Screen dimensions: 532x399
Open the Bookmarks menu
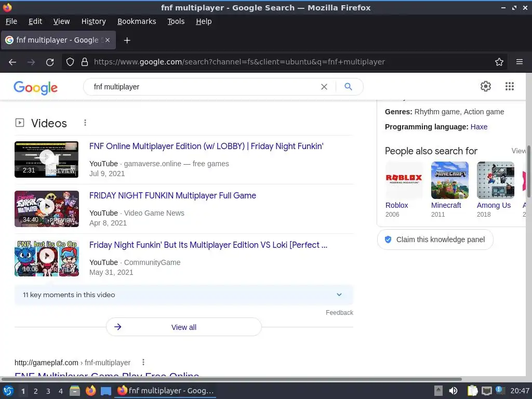click(x=137, y=21)
